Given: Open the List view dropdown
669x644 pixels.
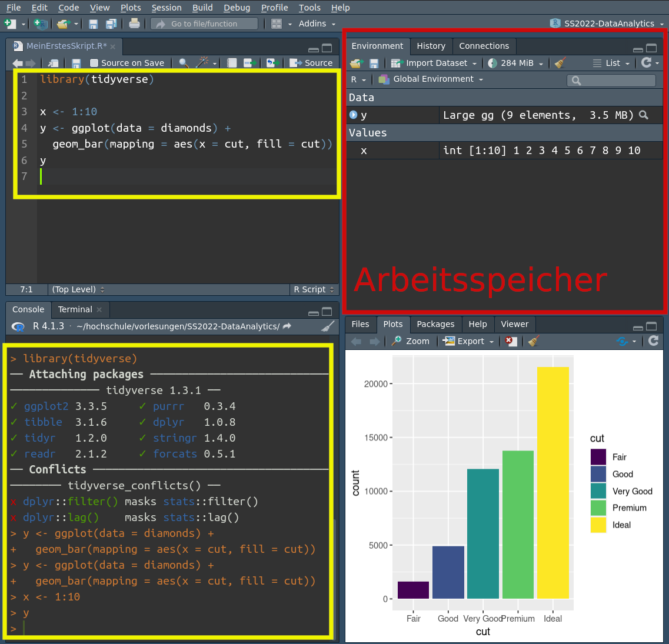Looking at the screenshot, I should [x=612, y=63].
